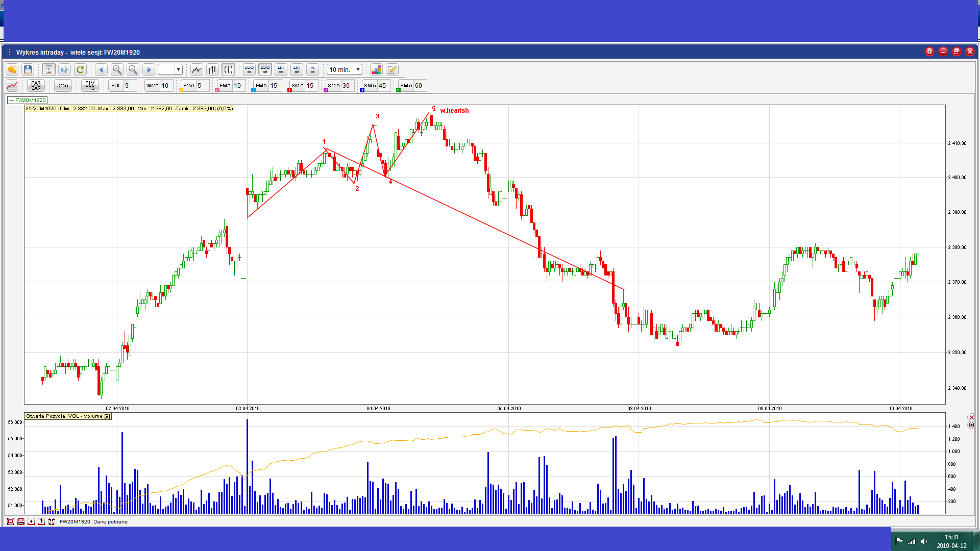Click the green refresh arrow icon
The width and height of the screenshot is (980, 551).
coord(80,69)
